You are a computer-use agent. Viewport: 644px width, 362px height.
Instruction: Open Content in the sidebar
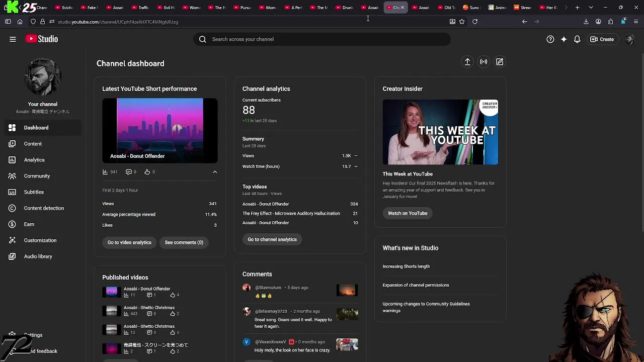click(43, 144)
